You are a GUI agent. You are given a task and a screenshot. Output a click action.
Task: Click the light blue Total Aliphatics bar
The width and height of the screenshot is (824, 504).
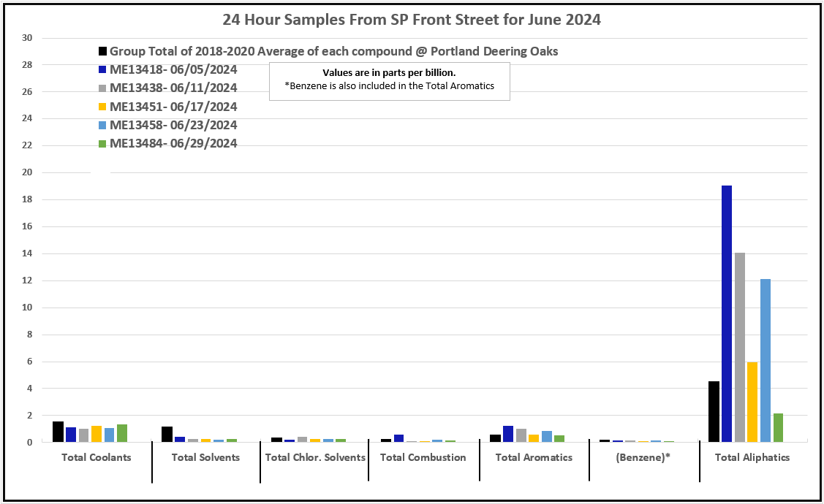pos(765,360)
